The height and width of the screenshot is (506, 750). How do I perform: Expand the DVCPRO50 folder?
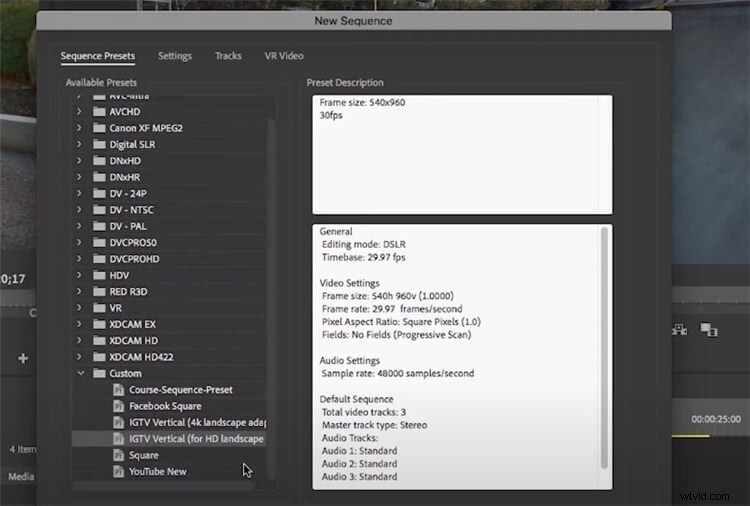point(79,242)
